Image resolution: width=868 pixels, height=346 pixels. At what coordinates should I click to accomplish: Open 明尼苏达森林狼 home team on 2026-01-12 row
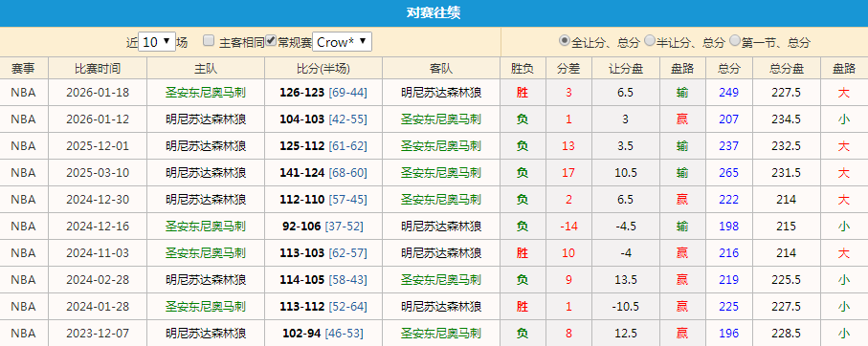(206, 119)
